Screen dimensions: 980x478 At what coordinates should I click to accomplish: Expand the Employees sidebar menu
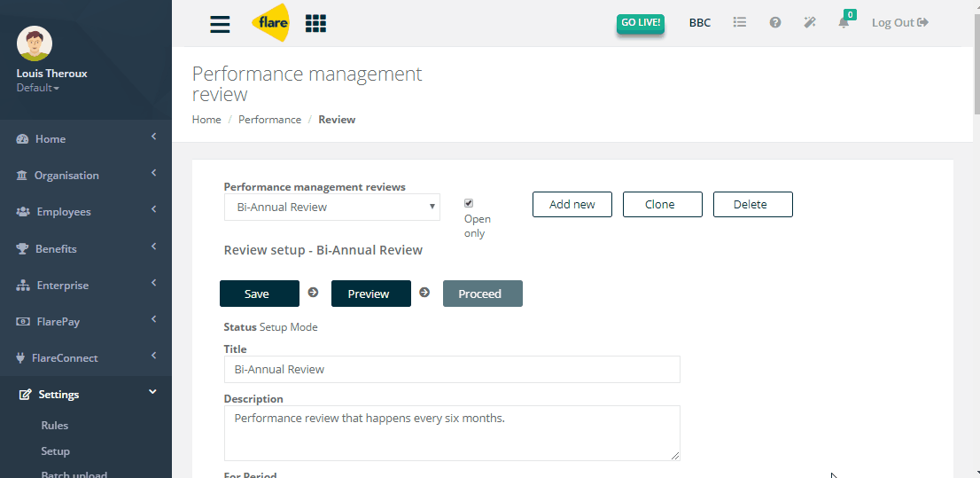coord(86,212)
